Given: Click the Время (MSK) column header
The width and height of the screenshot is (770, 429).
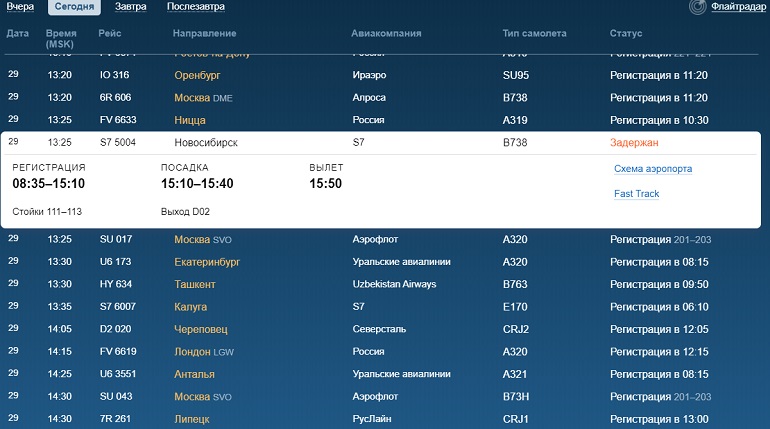Looking at the screenshot, I should click(61, 38).
